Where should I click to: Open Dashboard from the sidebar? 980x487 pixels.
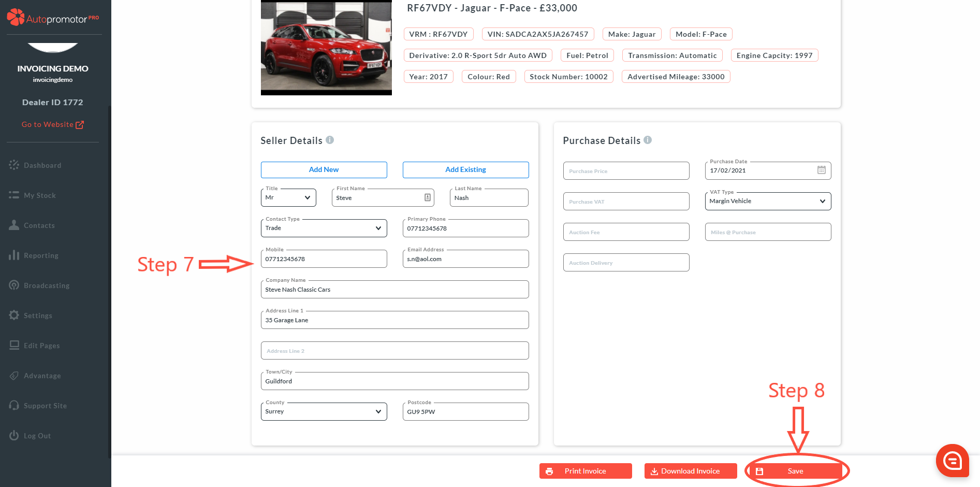(x=42, y=165)
